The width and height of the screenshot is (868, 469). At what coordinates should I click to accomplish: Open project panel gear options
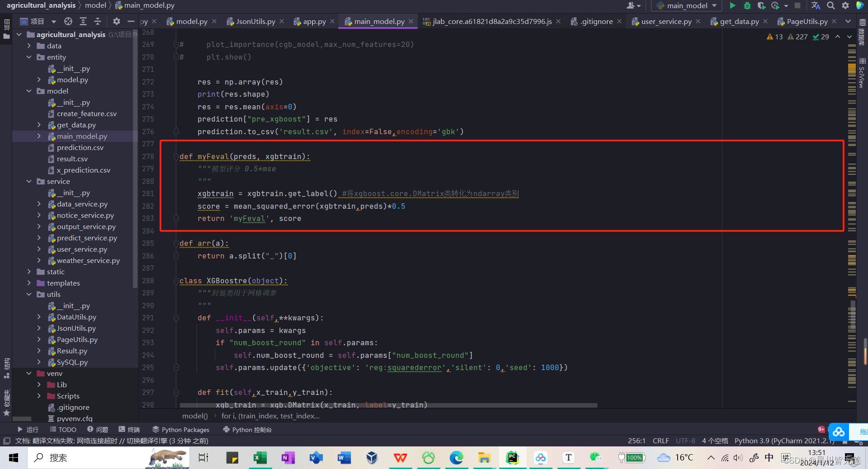point(116,21)
